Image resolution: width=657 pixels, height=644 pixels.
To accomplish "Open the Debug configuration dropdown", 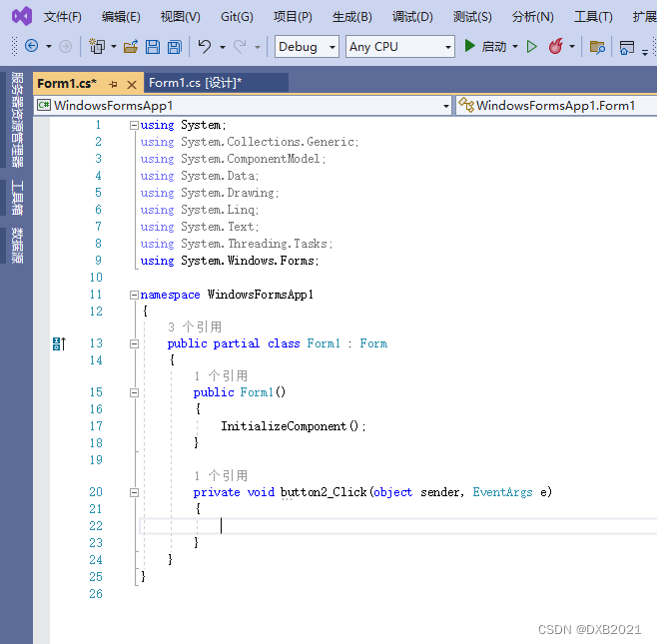I will [307, 47].
